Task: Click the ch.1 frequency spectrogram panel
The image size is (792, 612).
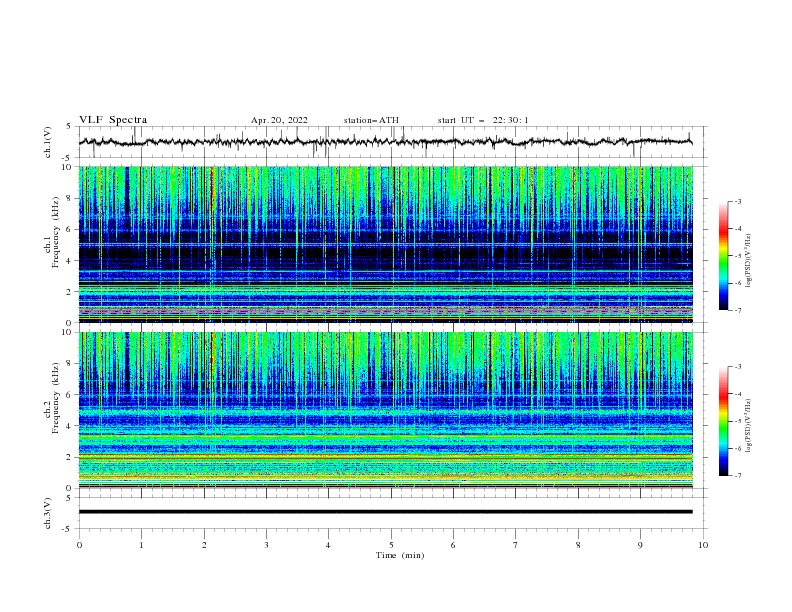Action: coord(386,244)
